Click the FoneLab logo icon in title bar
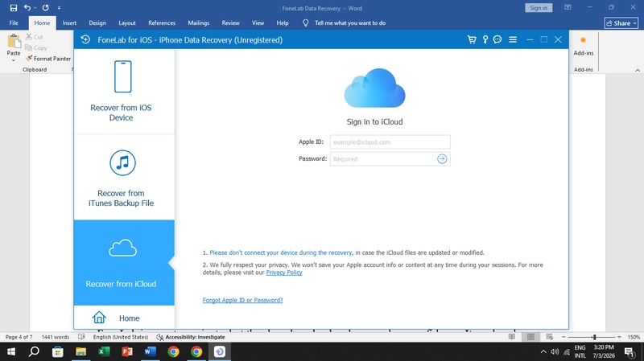644x361 pixels. (x=85, y=39)
